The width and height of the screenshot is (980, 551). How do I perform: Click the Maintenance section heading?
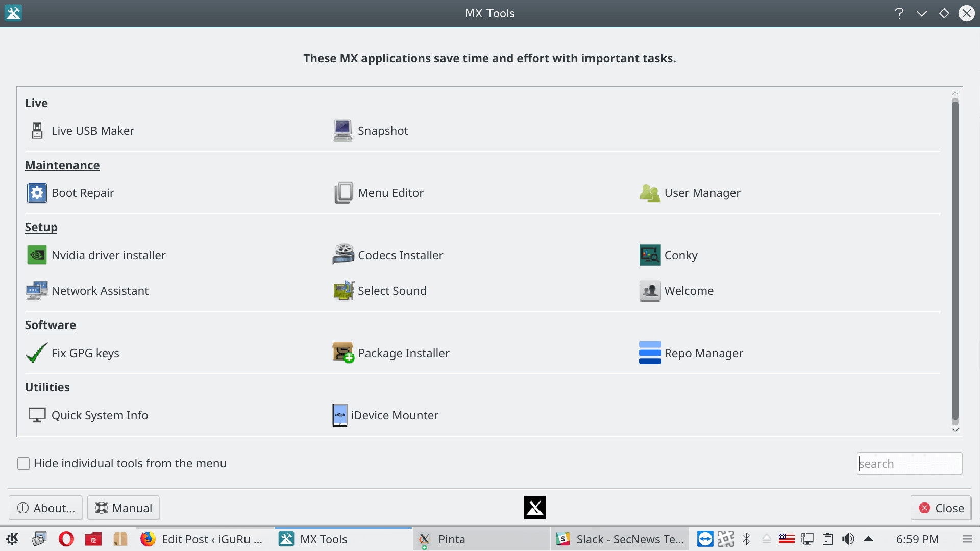[x=62, y=165]
